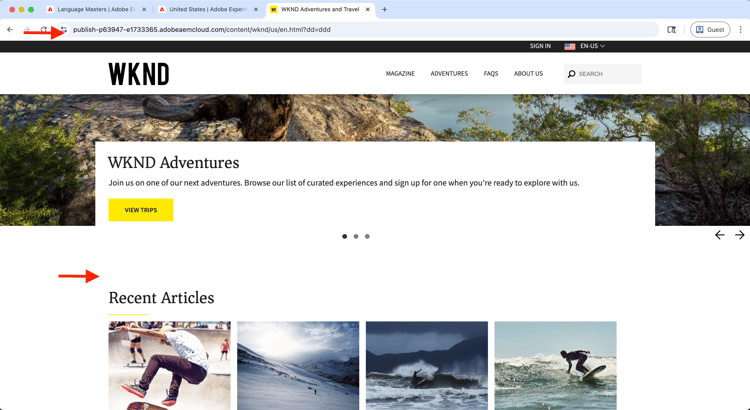Select the first carousel dot indicator
Image resolution: width=750 pixels, height=410 pixels.
pyautogui.click(x=344, y=236)
